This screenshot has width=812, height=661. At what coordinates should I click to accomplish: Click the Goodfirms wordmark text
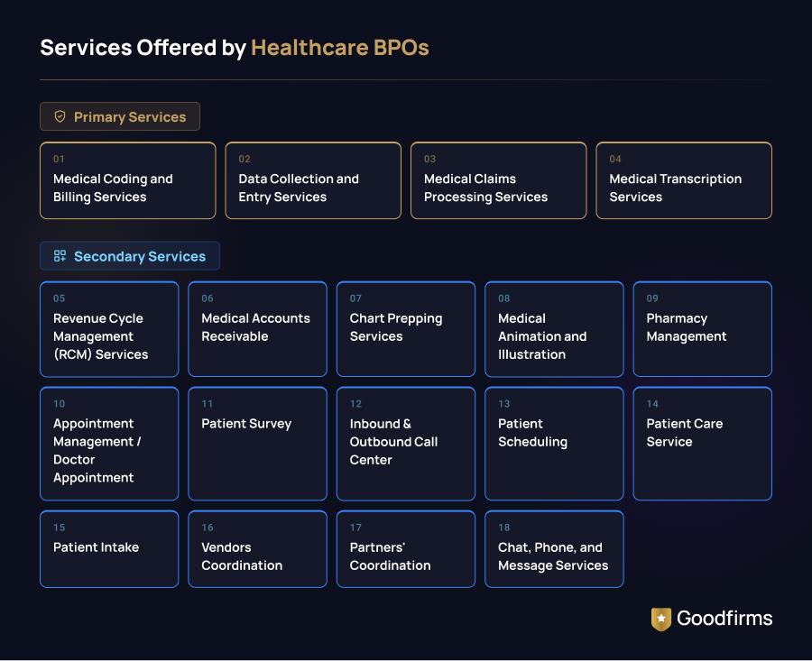pos(726,619)
